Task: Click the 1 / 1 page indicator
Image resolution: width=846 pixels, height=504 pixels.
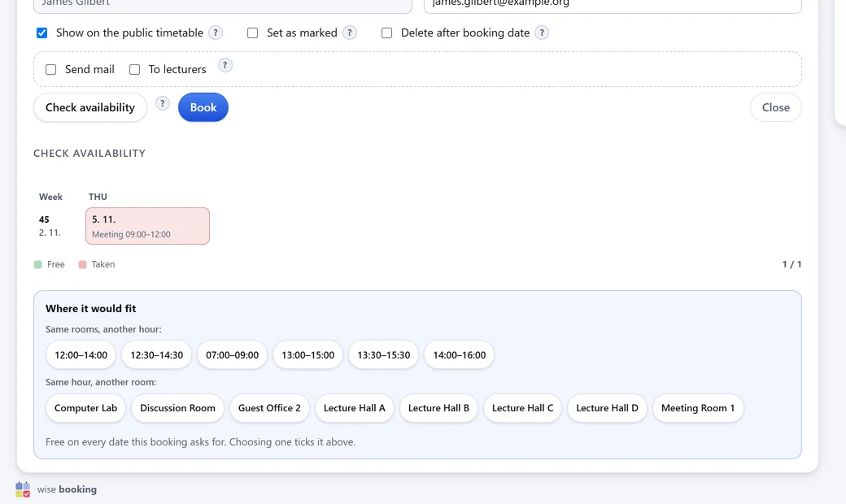Action: click(791, 264)
